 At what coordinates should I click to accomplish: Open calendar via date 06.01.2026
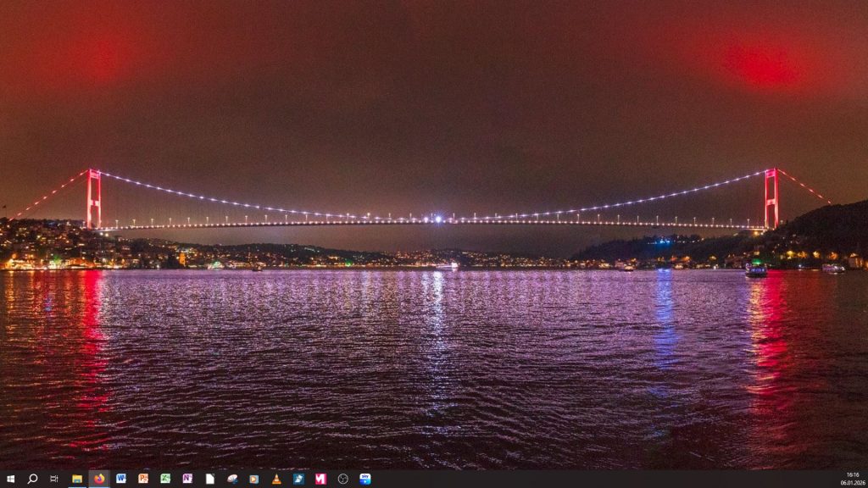[852, 483]
